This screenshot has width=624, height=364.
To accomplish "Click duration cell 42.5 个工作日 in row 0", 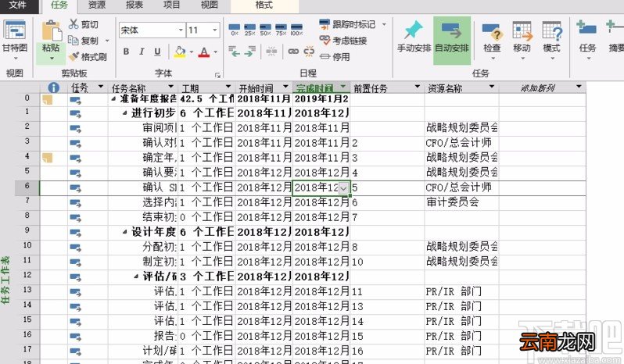I will point(207,99).
